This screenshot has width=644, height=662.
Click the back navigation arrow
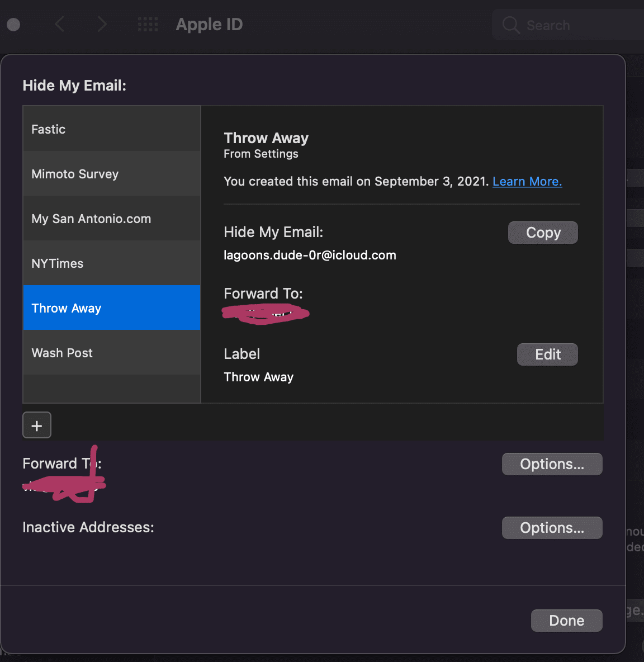[x=60, y=25]
